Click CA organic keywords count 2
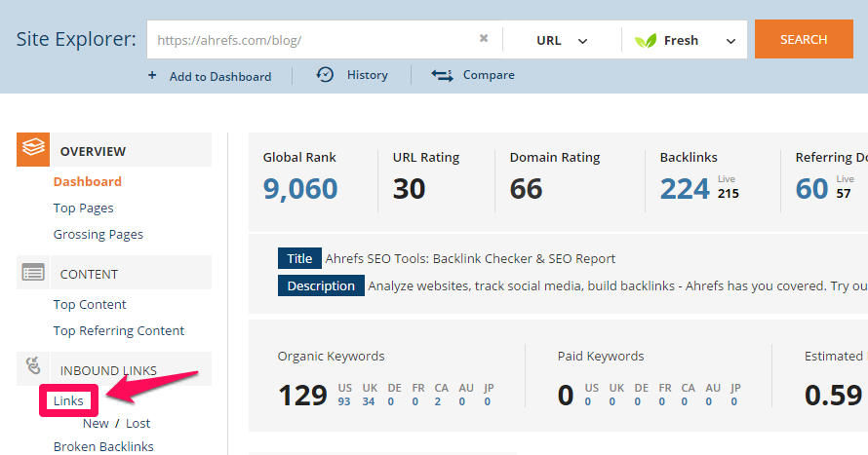The height and width of the screenshot is (455, 868). tap(438, 401)
